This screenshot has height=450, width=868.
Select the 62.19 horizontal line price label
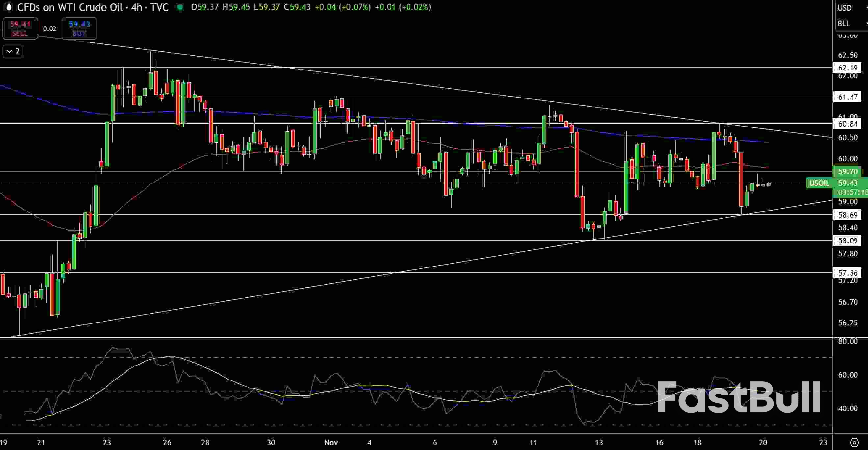[x=848, y=68]
